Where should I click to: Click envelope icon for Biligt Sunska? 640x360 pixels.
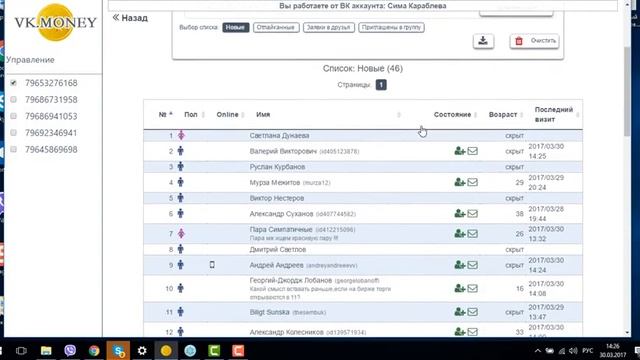[x=473, y=312]
